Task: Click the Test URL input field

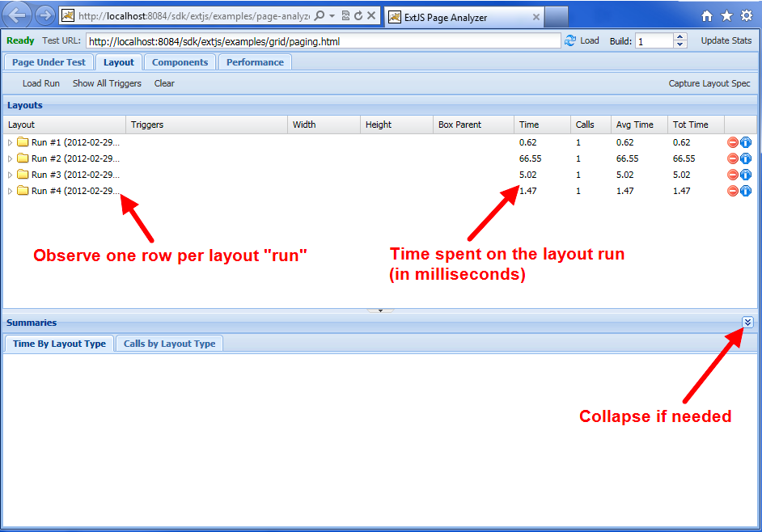Action: [x=322, y=41]
